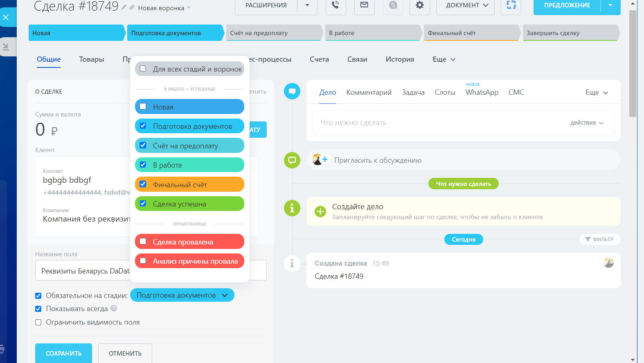Viewport: 644px width, 363px height.
Task: Toggle Обязательное на стадии checkbox
Action: 38,296
